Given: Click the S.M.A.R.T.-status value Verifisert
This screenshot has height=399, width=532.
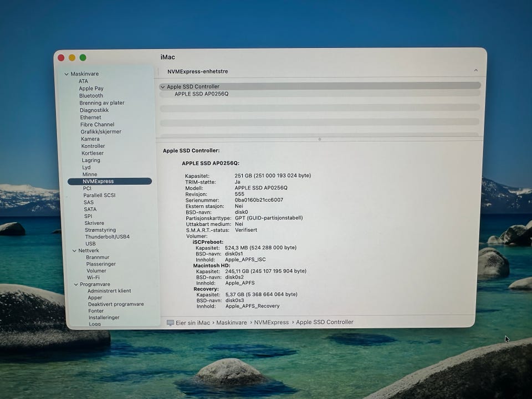Looking at the screenshot, I should tap(246, 230).
